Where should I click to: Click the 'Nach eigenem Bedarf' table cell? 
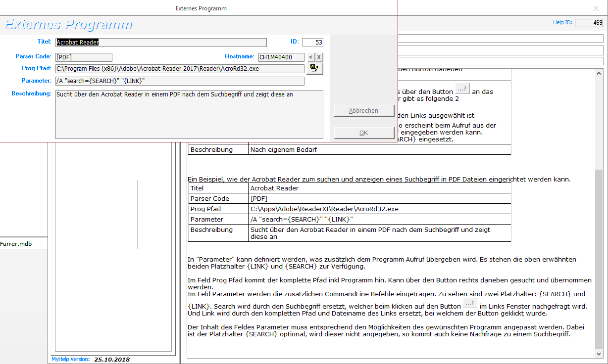tap(379, 149)
